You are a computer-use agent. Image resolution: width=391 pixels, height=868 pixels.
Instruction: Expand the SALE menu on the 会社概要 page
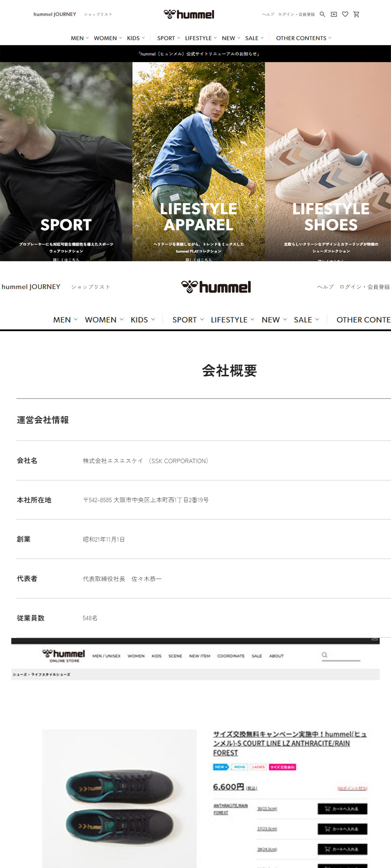coord(306,320)
